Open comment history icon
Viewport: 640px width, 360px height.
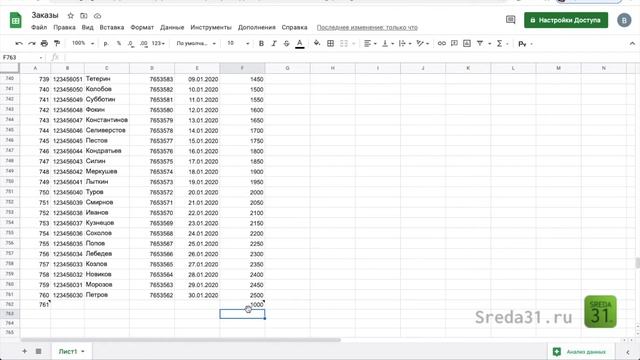coord(510,20)
